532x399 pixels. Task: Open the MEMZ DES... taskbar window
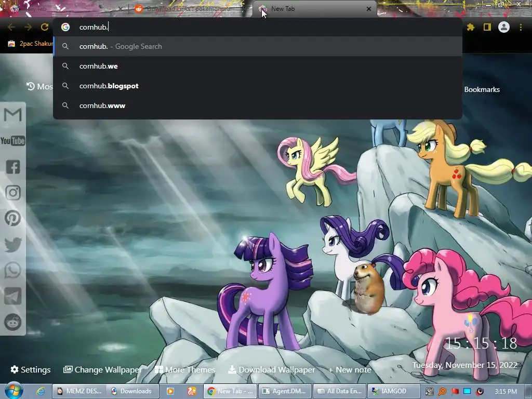point(78,391)
